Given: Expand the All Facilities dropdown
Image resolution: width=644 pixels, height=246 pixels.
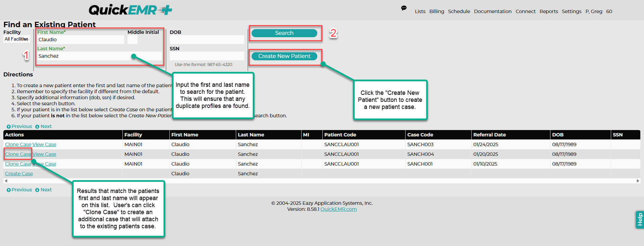Looking at the screenshot, I should [16, 39].
